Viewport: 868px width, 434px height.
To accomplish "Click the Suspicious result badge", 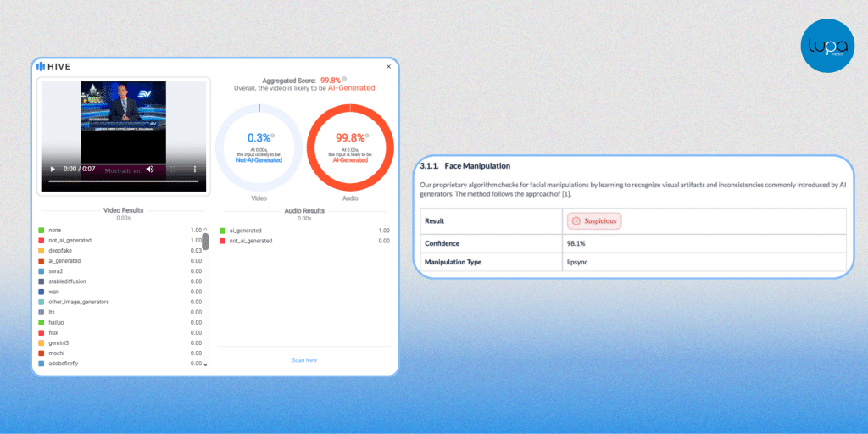I will tap(594, 221).
